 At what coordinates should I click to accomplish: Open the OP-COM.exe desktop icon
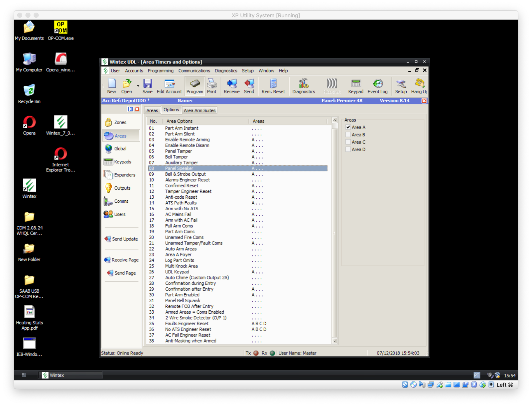[x=61, y=31]
